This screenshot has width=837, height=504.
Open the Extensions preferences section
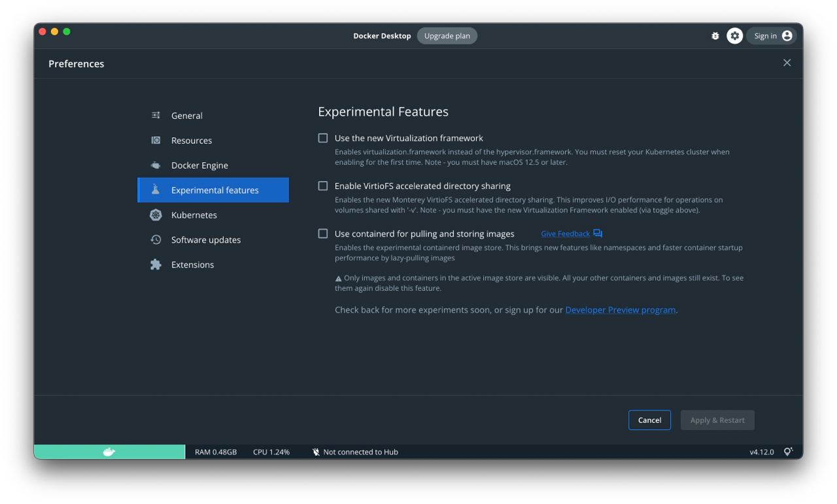click(x=213, y=265)
